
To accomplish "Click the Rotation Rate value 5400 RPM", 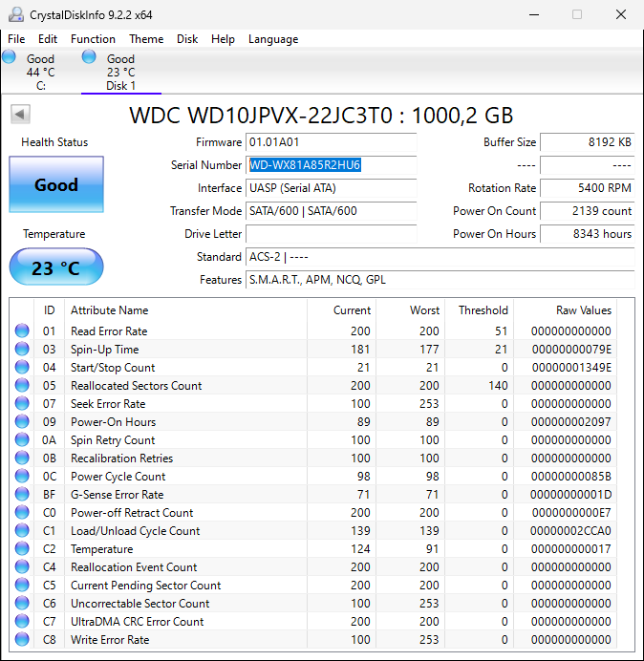I will click(587, 188).
